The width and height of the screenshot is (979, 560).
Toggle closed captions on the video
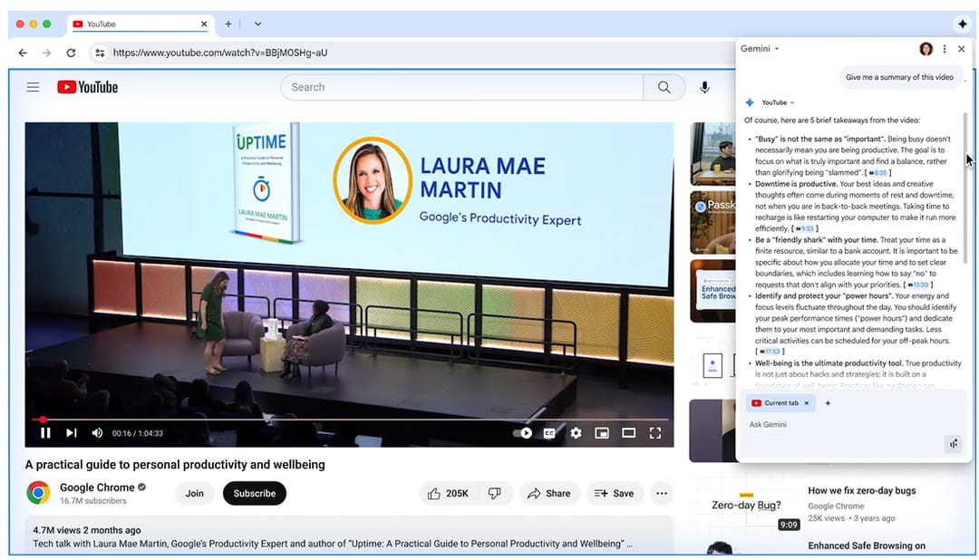[549, 433]
